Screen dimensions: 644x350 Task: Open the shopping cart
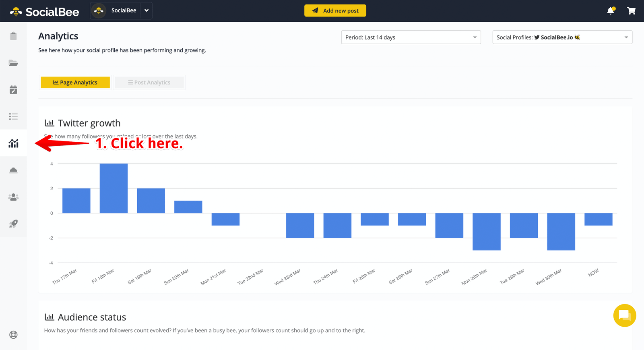click(631, 11)
